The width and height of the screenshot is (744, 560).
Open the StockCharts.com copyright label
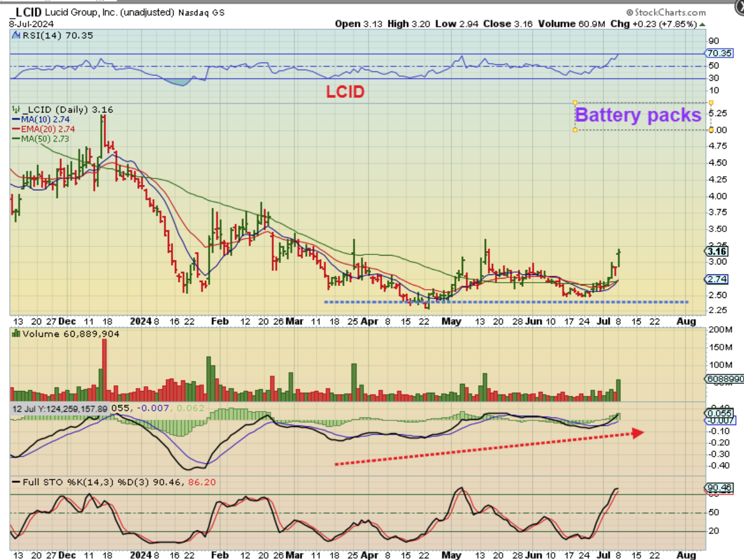click(x=666, y=12)
